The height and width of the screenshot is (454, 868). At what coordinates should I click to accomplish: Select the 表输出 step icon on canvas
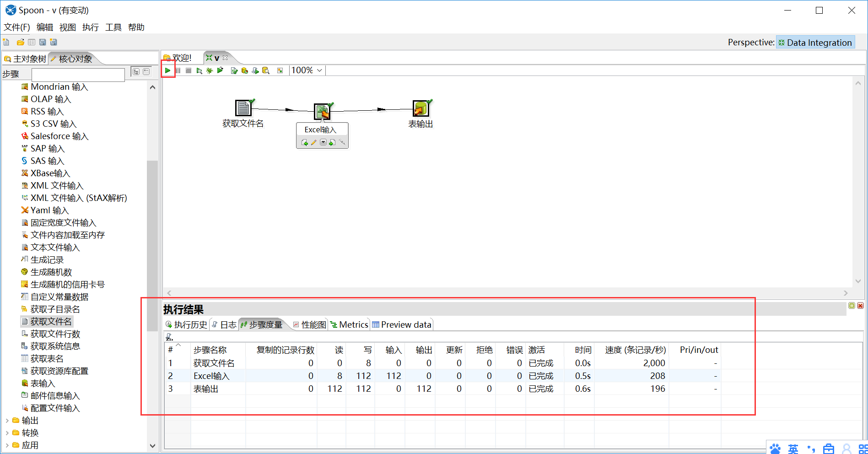coord(421,108)
